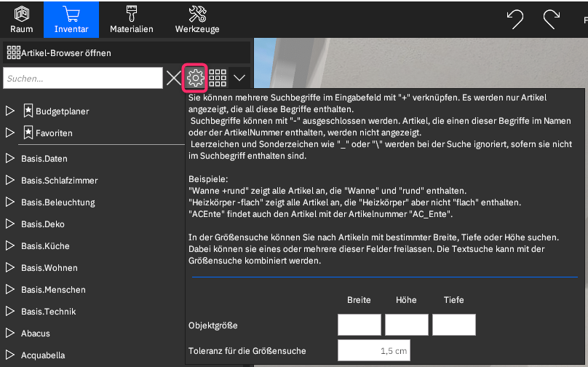Expand the Budgetplaner tree node
Viewport: 588px width, 367px height.
point(10,111)
